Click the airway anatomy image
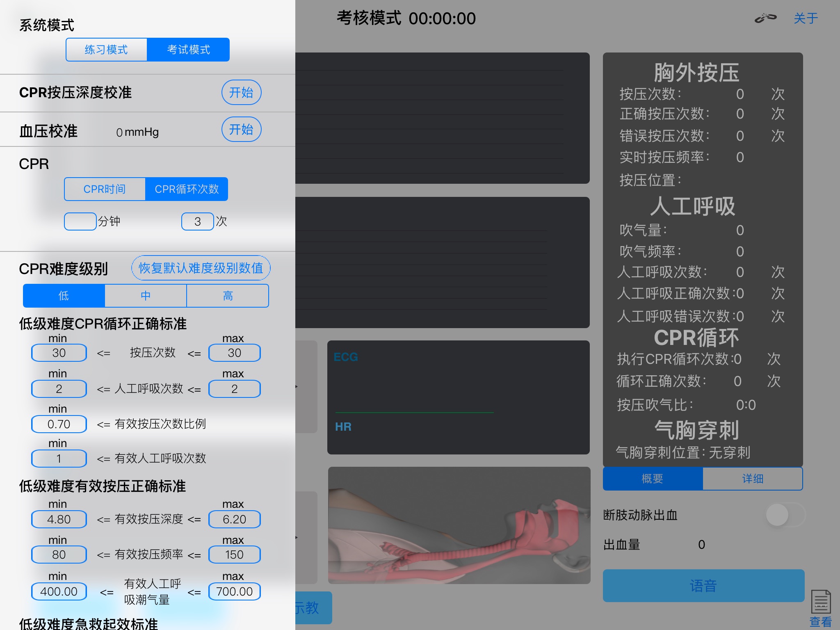840x630 pixels. (459, 525)
